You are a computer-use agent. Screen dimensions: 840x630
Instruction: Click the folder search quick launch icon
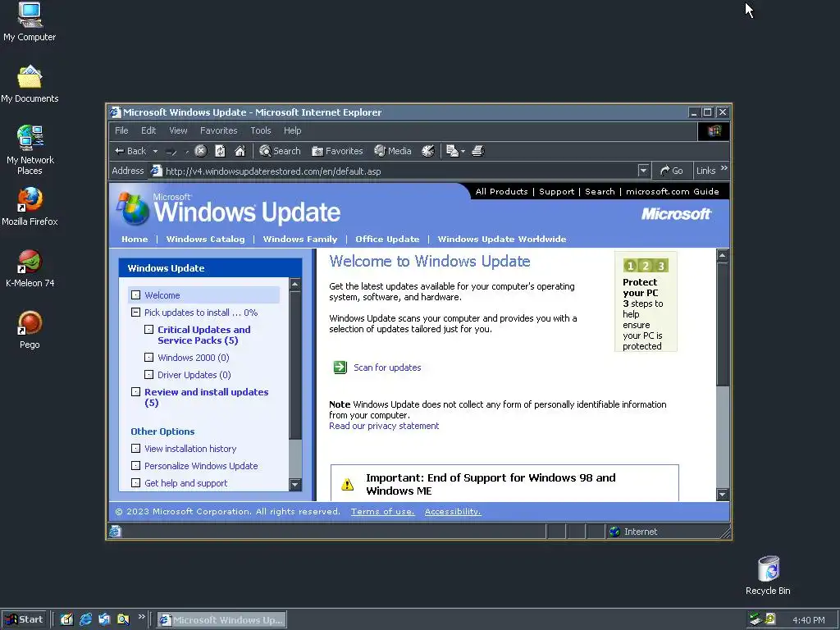pyautogui.click(x=123, y=619)
